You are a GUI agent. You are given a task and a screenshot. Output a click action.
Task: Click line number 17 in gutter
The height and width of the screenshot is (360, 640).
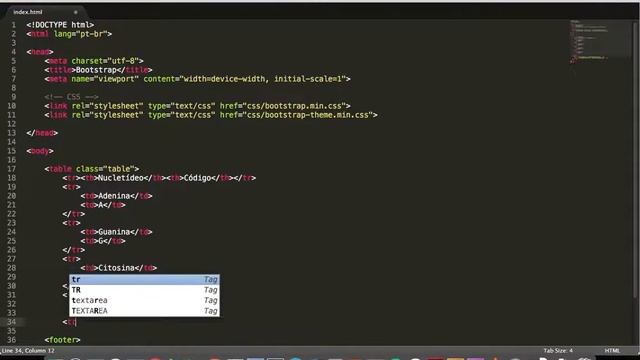coord(11,169)
